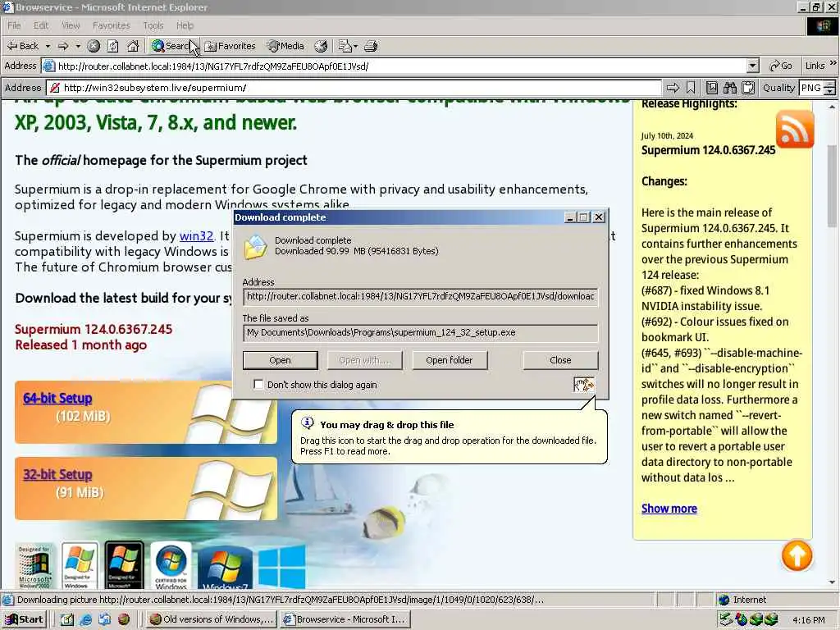Expand the IE address bar dropdown

coord(753,66)
